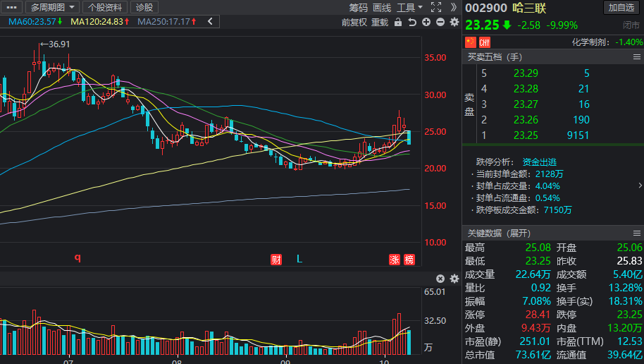Open the three-dots more menu
Image resolution: width=644 pixels, height=364 pixels.
[11, 7]
